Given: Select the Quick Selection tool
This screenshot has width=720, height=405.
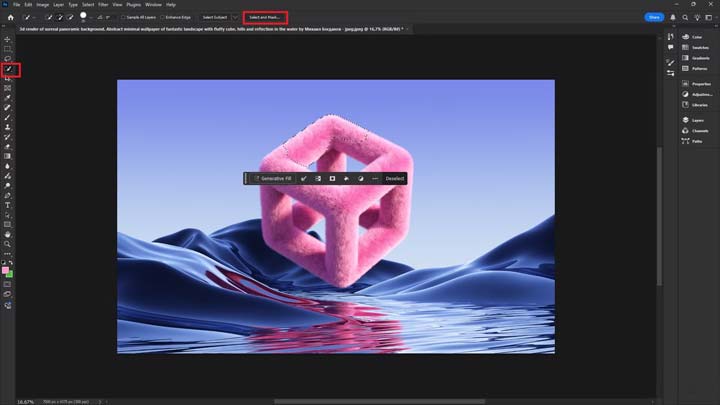Looking at the screenshot, I should click(x=8, y=69).
